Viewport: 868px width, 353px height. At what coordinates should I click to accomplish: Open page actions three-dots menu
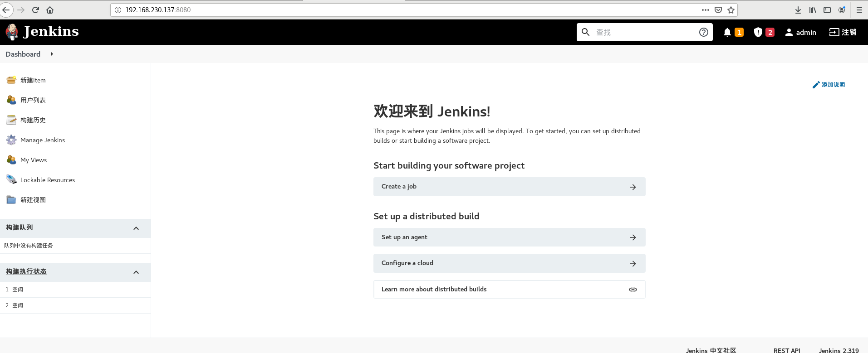(706, 10)
